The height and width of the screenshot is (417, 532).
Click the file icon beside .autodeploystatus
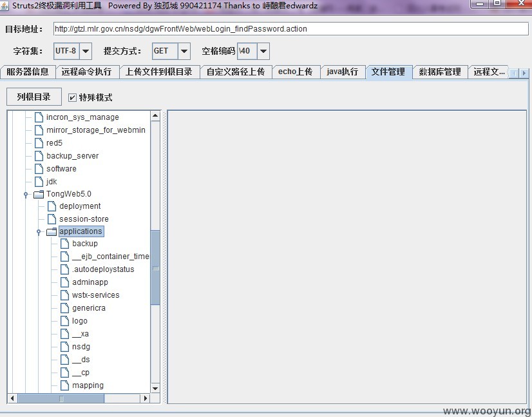coord(65,269)
